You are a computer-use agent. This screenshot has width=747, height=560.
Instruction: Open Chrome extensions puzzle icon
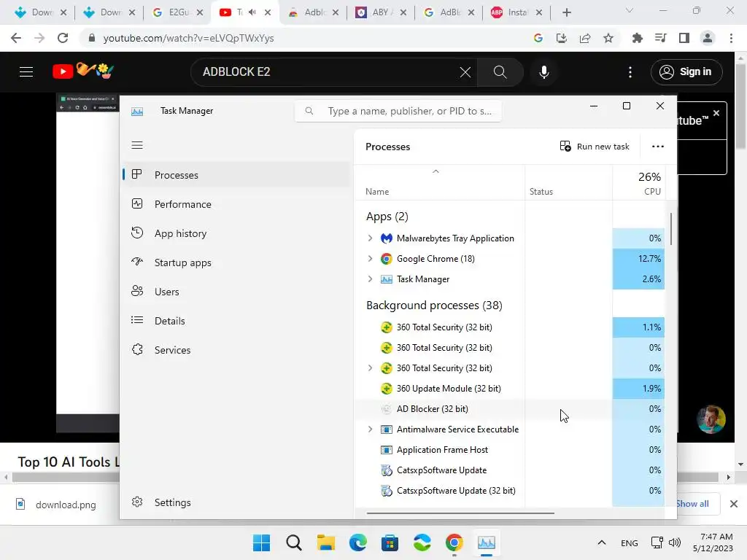pyautogui.click(x=637, y=38)
